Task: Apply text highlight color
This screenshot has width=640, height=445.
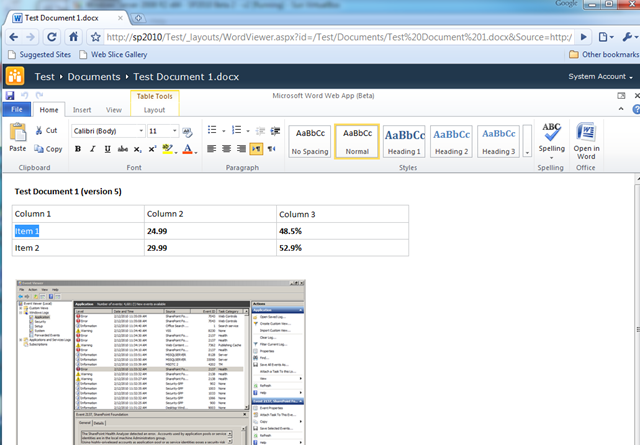Action: tap(167, 149)
